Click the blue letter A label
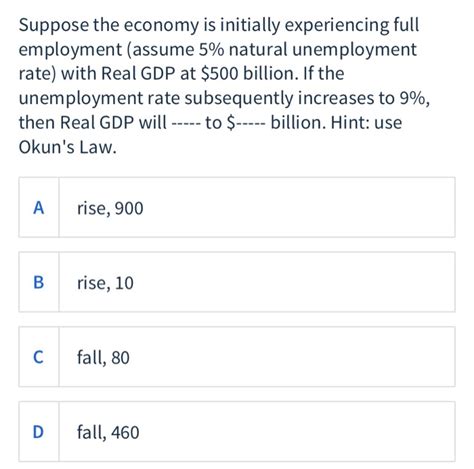Image resolution: width=474 pixels, height=469 pixels. tap(39, 208)
